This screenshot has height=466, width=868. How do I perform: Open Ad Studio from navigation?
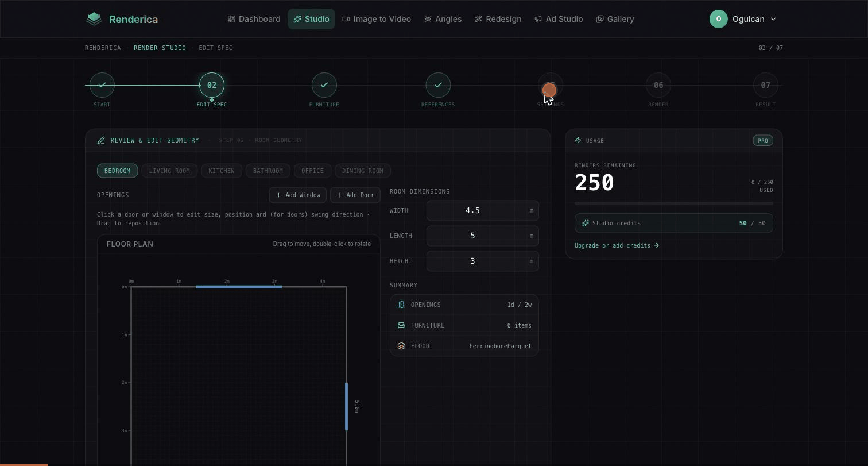pyautogui.click(x=559, y=19)
